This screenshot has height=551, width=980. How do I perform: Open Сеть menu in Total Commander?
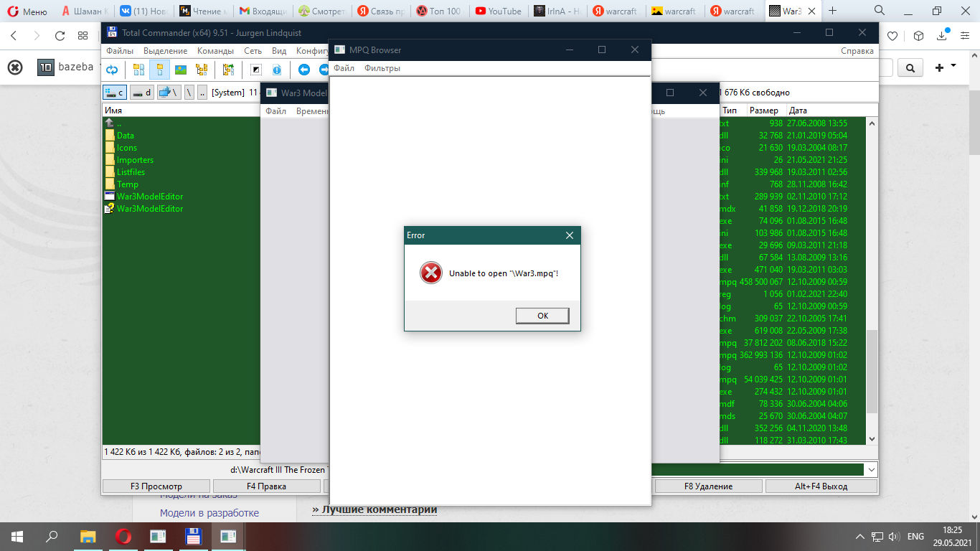(253, 51)
